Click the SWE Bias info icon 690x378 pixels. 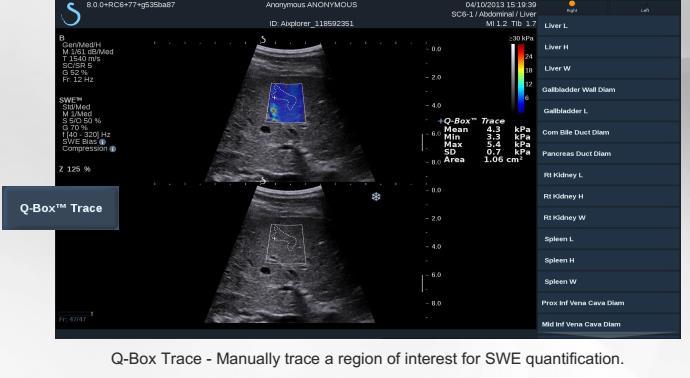pos(103,142)
